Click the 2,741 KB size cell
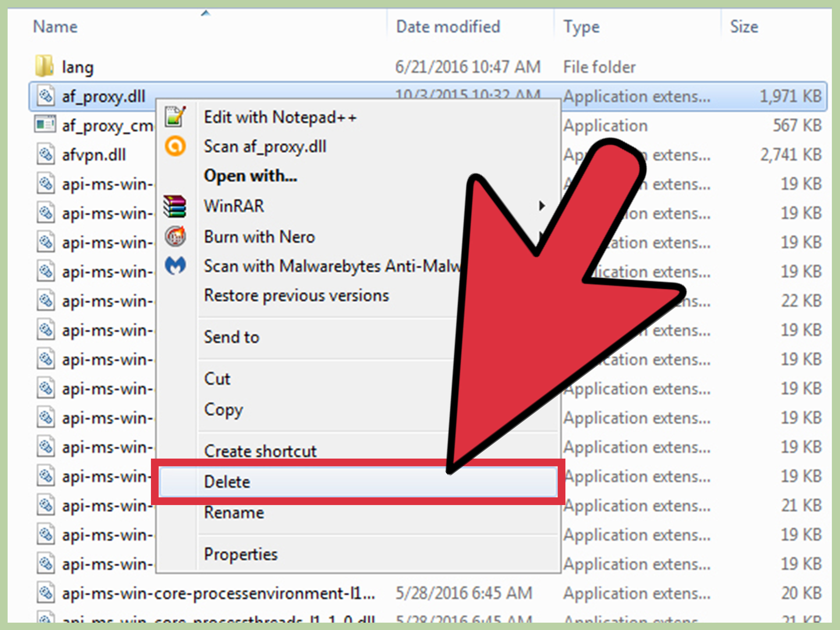This screenshot has height=630, width=840. 791,155
